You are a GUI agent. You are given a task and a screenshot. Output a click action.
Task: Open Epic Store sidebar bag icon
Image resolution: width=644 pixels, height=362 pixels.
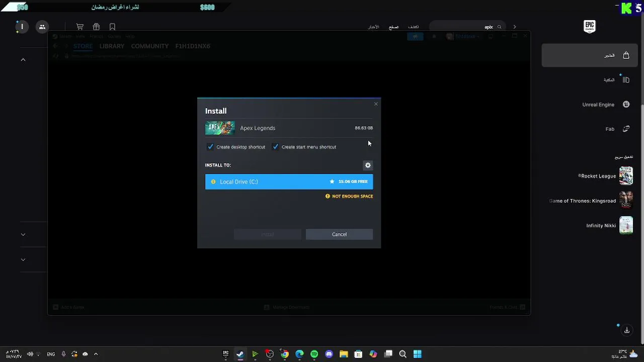[626, 55]
